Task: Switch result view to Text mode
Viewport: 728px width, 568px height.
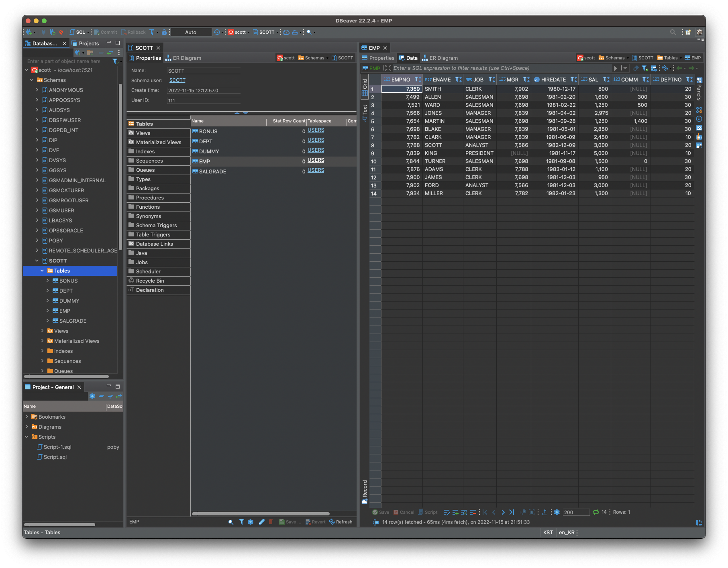Action: pos(365,112)
